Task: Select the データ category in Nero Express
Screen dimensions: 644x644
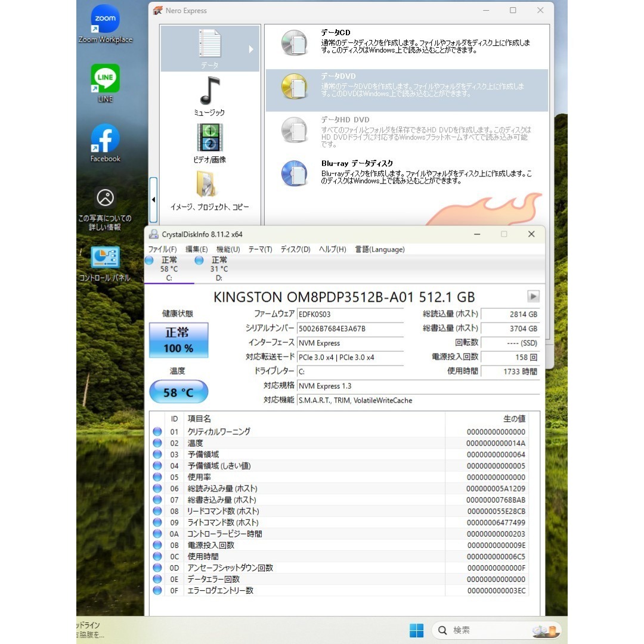Action: tap(210, 48)
